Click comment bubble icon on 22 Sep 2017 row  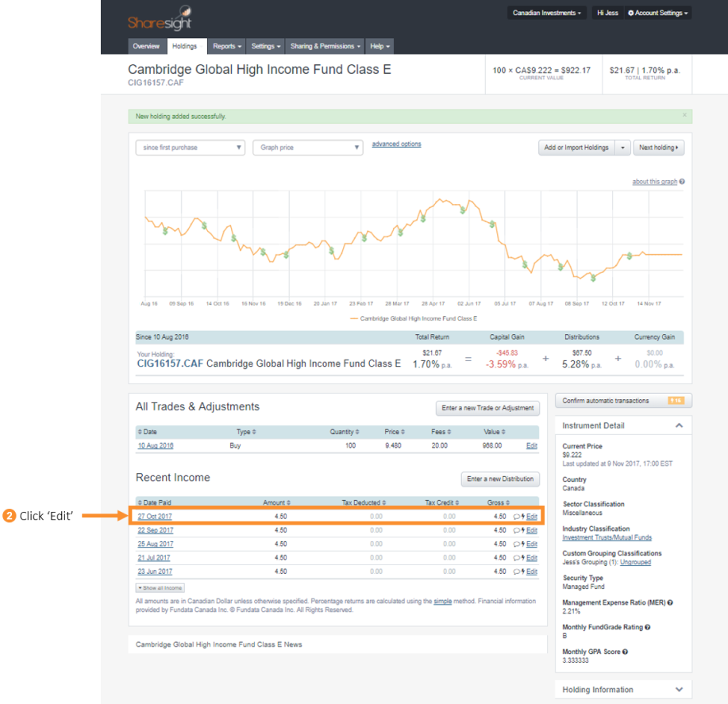point(516,530)
